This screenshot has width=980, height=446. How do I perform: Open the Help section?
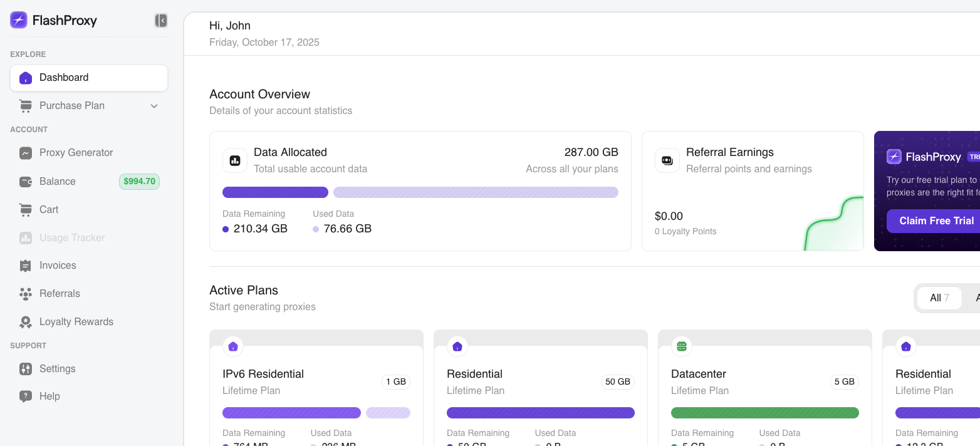[50, 396]
